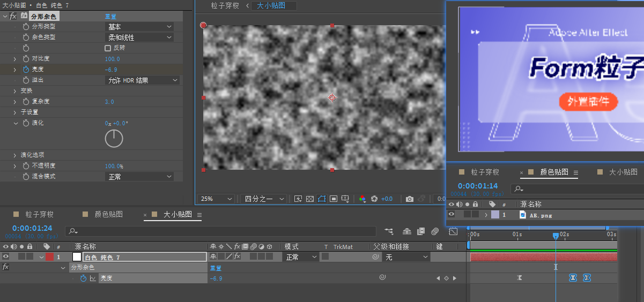Screen dimensions: 644x302
Task: Toggle effects fx switch on layer 1
Action: [x=237, y=257]
